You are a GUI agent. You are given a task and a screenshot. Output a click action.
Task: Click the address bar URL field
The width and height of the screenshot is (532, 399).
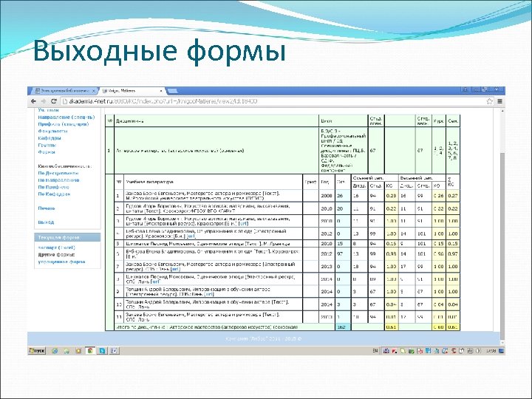click(x=271, y=101)
